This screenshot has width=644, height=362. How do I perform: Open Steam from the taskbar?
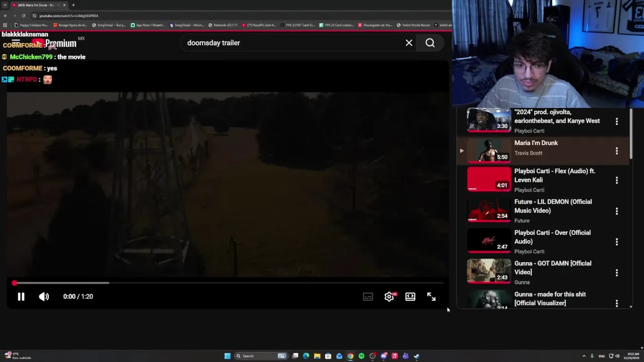(x=417, y=356)
